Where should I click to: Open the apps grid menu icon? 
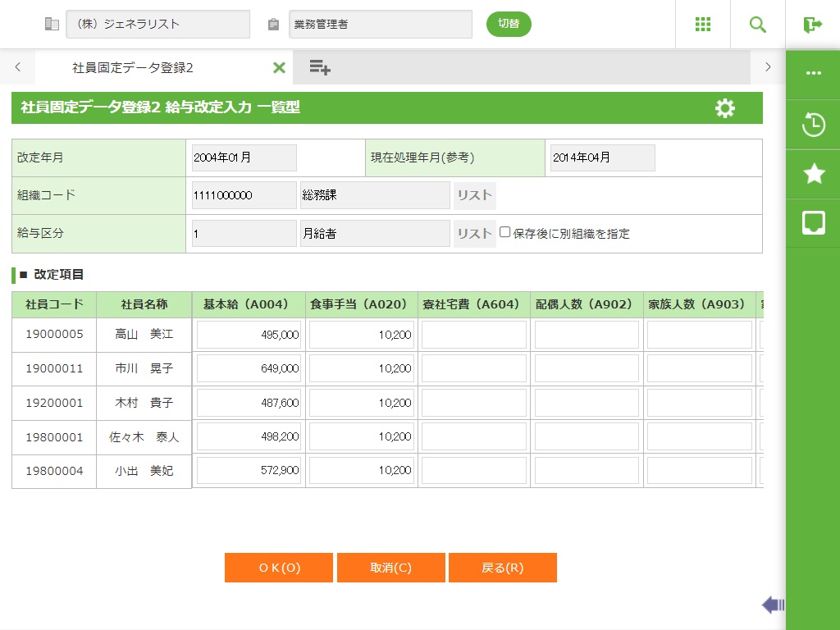click(x=703, y=25)
